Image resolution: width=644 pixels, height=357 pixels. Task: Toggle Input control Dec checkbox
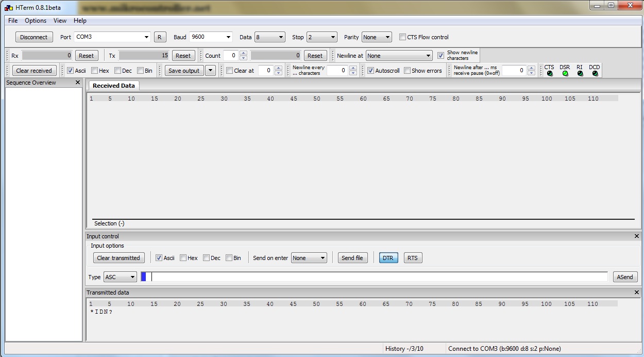[206, 258]
